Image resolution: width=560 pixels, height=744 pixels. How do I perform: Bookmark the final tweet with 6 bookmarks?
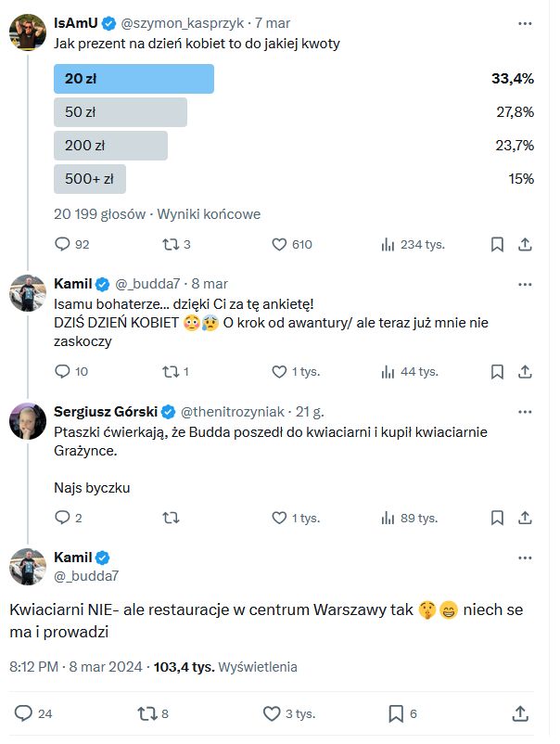click(396, 713)
